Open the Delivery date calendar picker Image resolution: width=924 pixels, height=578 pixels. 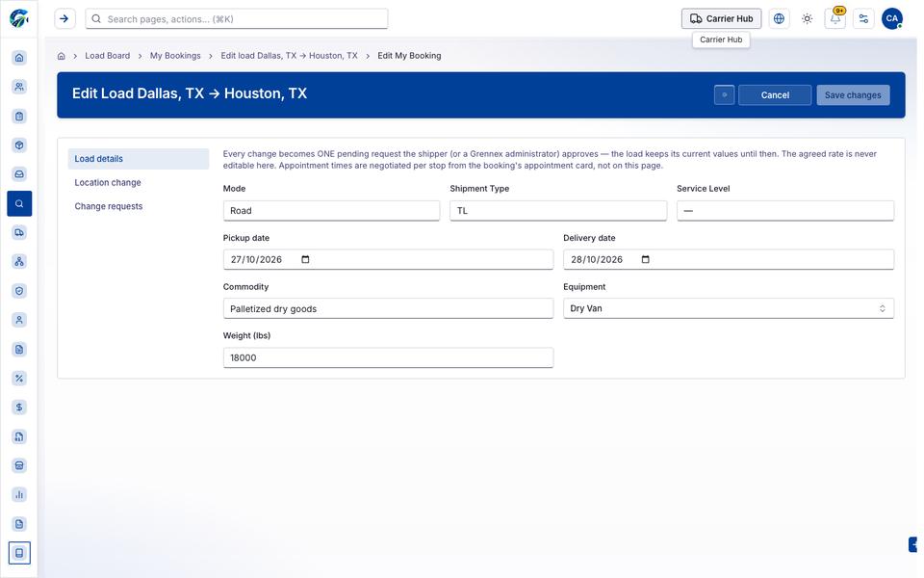[x=645, y=259]
